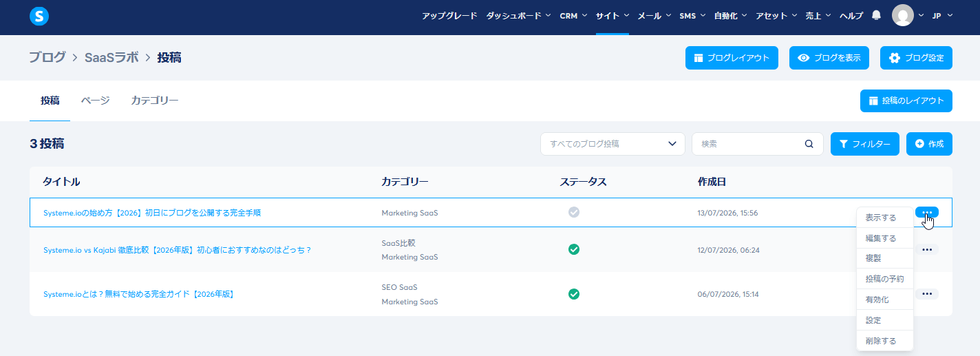Click the date 06/07/2026, 15:14
This screenshot has width=980, height=356.
(x=728, y=294)
